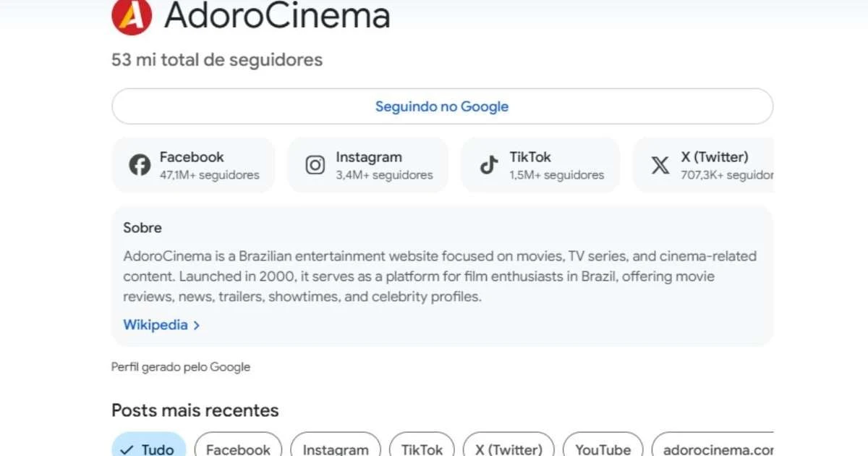Screen dimensions: 868x456
Task: Click the AdoroCinema red logo icon
Action: pos(132,16)
